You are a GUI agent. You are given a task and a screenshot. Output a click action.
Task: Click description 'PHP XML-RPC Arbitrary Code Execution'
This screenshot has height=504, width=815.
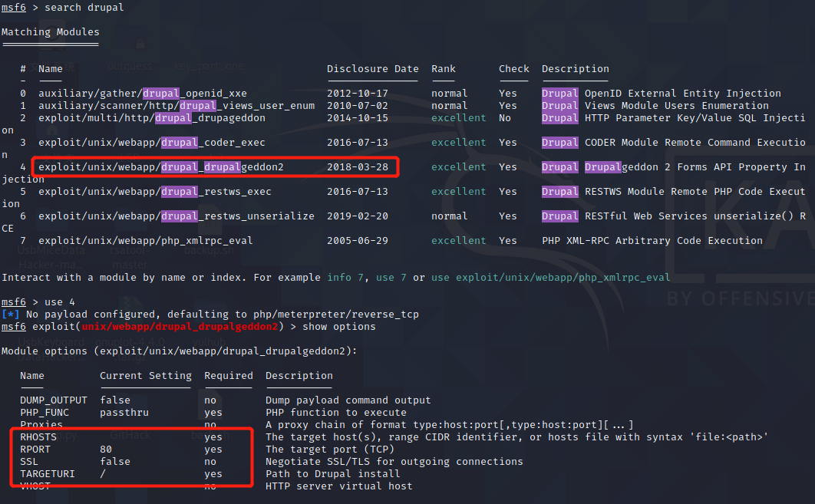pos(652,241)
